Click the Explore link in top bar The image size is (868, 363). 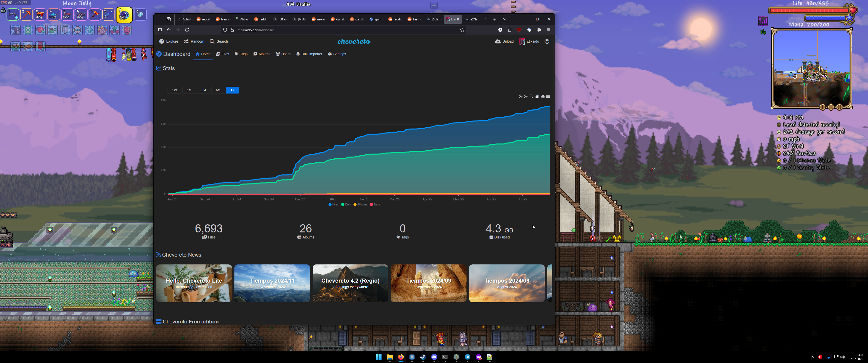[169, 41]
